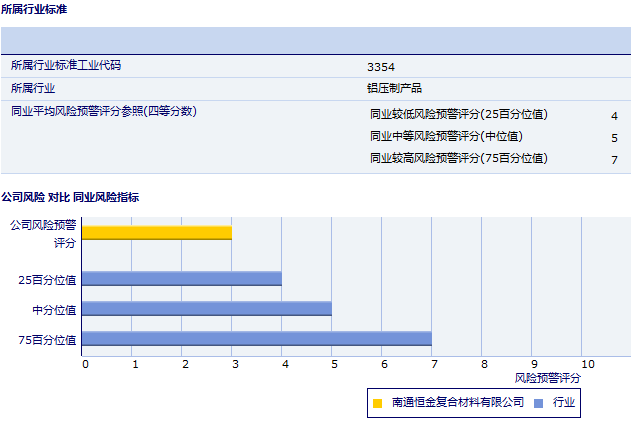642x423 pixels.
Task: Click the 风险预警评分 x-axis title
Action: coord(547,378)
